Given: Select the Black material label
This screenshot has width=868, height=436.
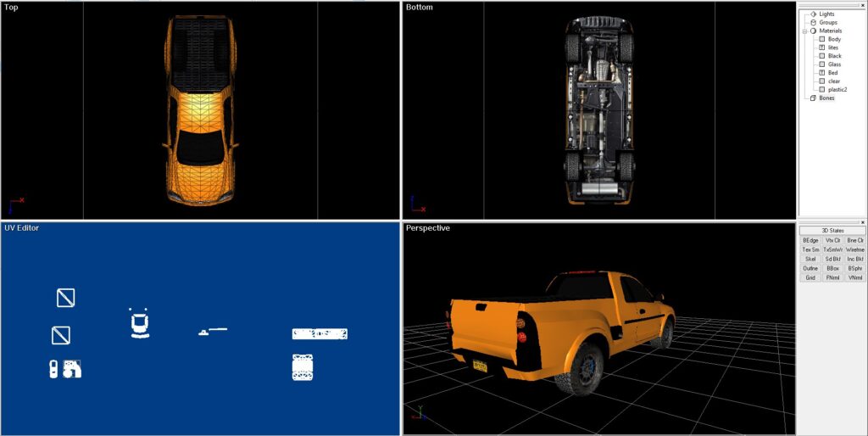Looking at the screenshot, I should (x=835, y=56).
